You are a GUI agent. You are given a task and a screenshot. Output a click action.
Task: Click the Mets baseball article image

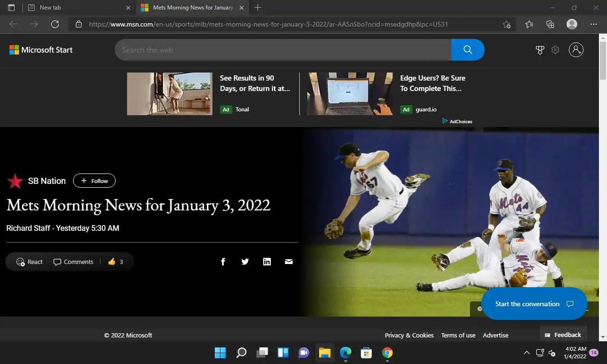(451, 222)
